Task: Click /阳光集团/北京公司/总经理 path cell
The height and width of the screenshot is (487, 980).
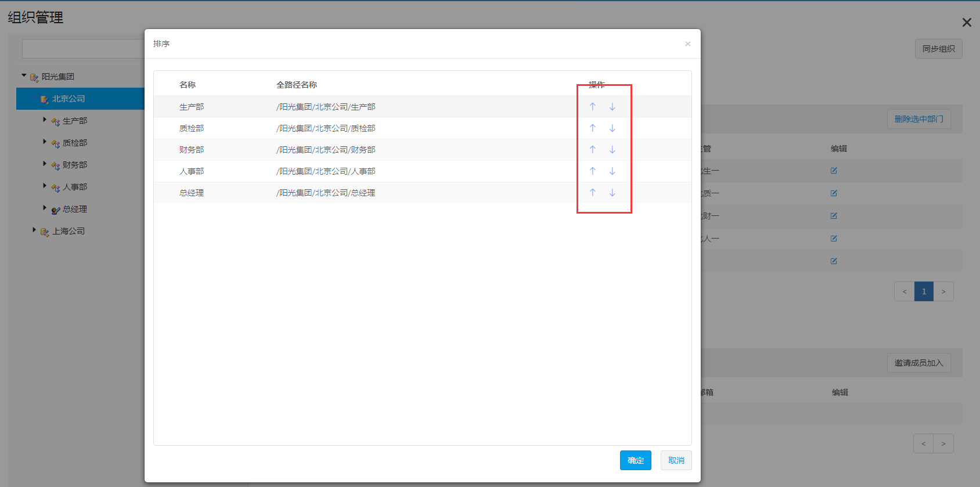Action: tap(326, 193)
